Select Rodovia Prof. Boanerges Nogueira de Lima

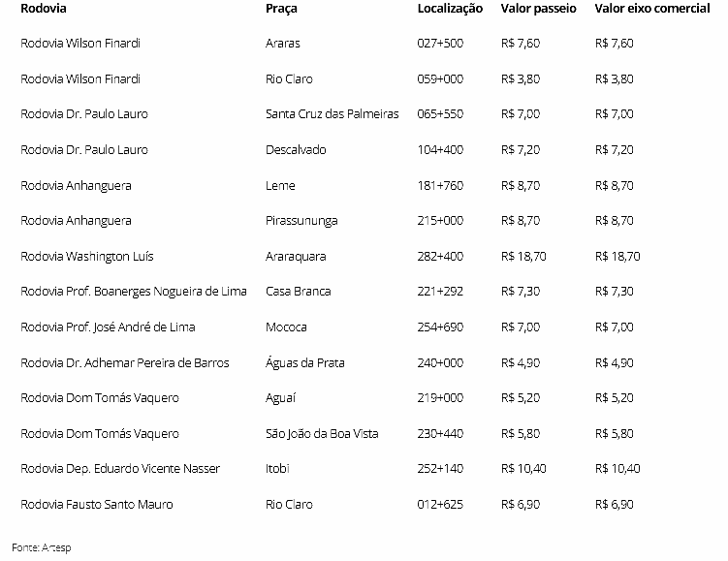pos(134,292)
